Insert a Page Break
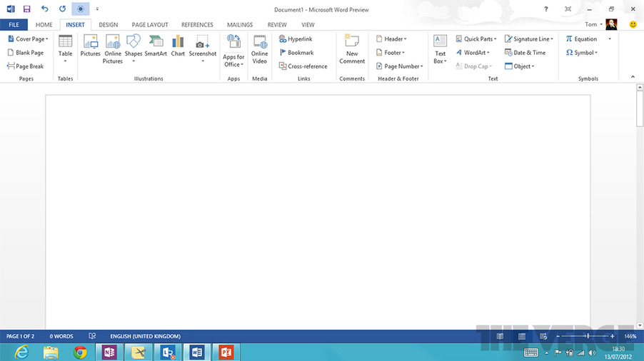The image size is (644, 361). (x=26, y=66)
